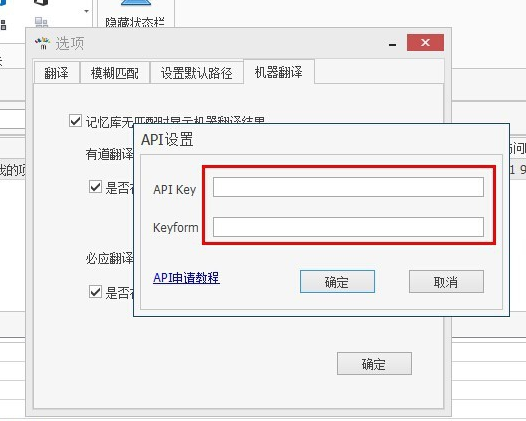Open the API申请教程 link
Image resolution: width=526 pixels, height=421 pixels.
pos(186,278)
